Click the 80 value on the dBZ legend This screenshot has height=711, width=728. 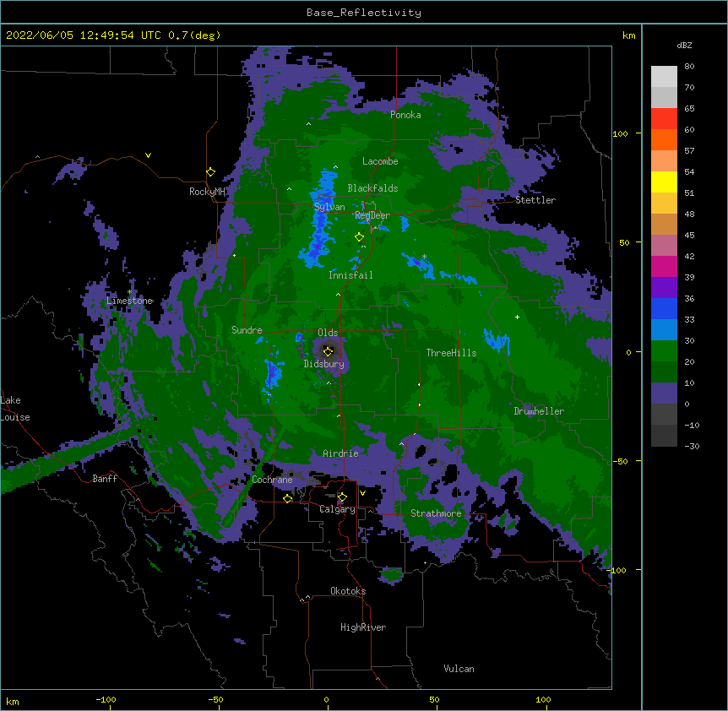pos(689,67)
